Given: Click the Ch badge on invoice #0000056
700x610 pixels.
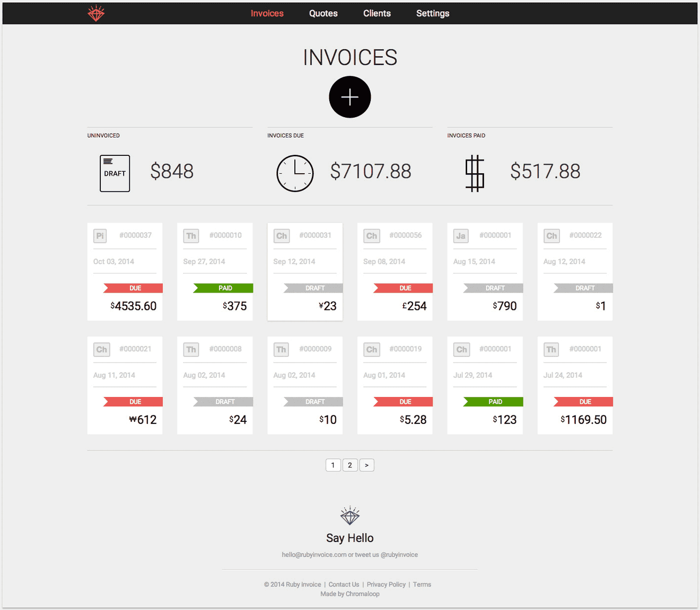Looking at the screenshot, I should click(x=372, y=236).
